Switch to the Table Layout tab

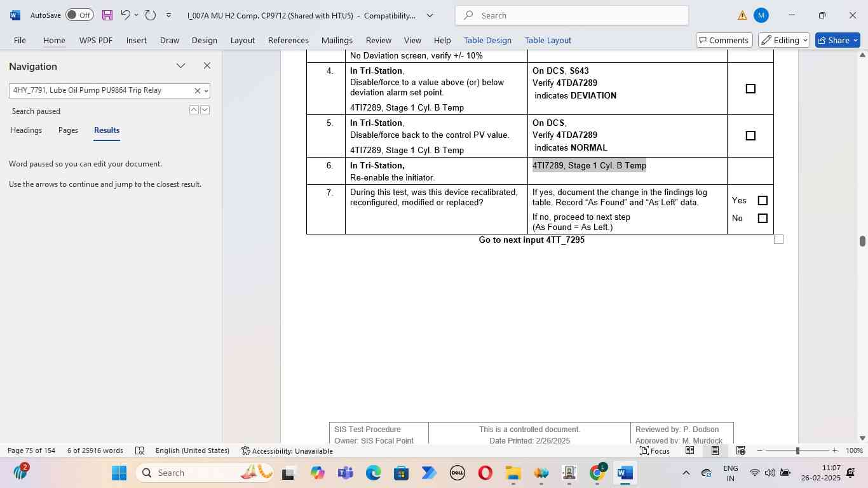(x=548, y=40)
